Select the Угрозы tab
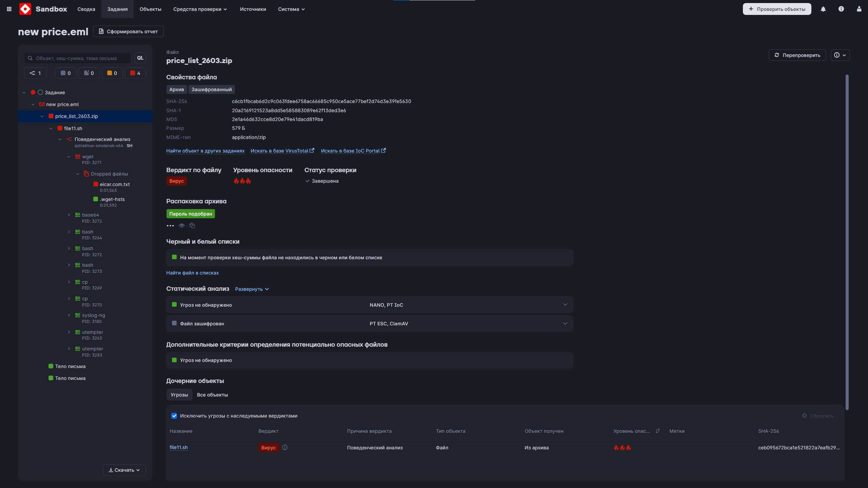 click(179, 395)
